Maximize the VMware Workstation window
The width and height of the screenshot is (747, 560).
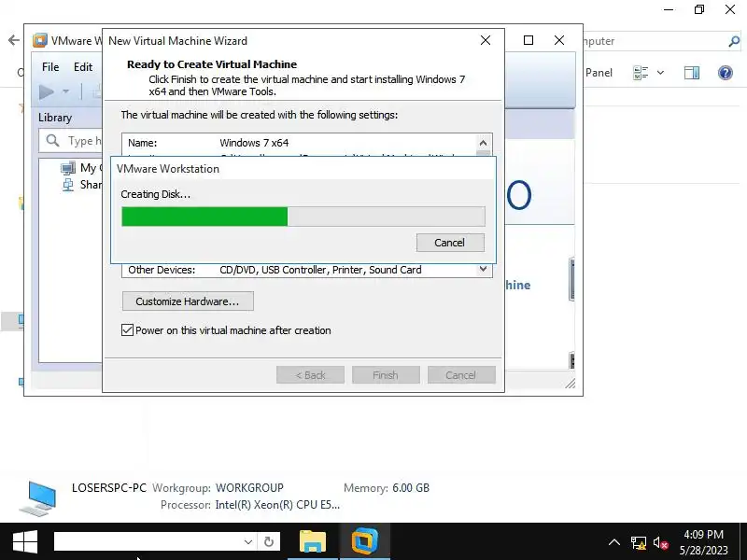pyautogui.click(x=529, y=40)
